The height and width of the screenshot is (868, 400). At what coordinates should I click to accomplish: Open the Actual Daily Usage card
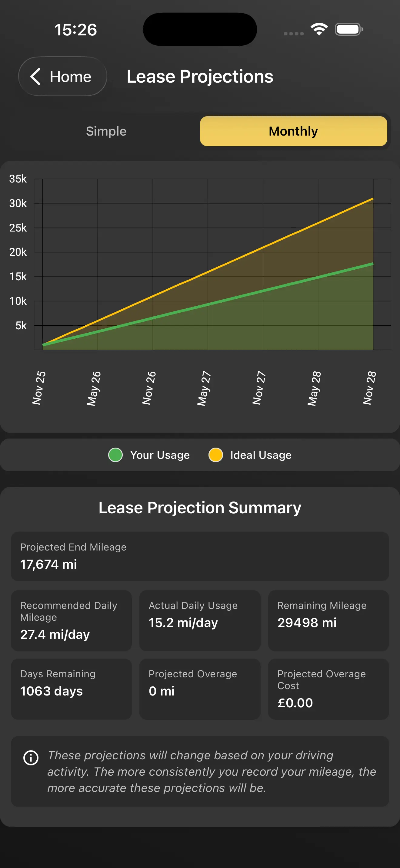(x=200, y=620)
